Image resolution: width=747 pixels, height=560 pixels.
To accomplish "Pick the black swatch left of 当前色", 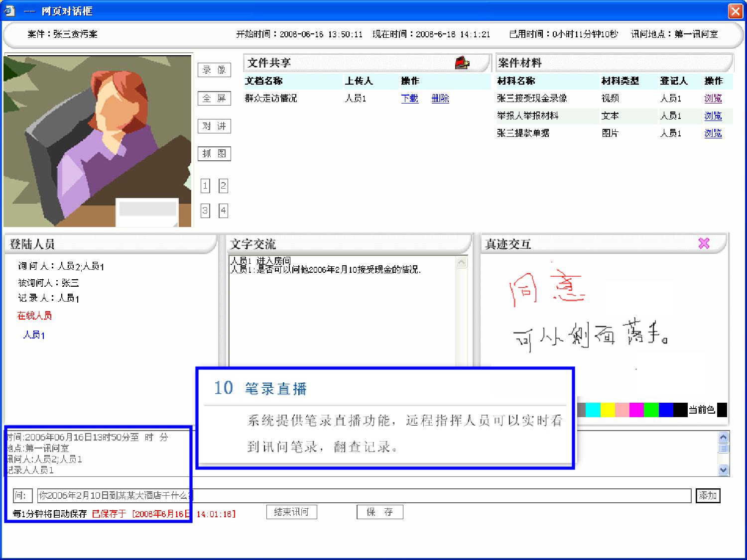I will tap(680, 410).
